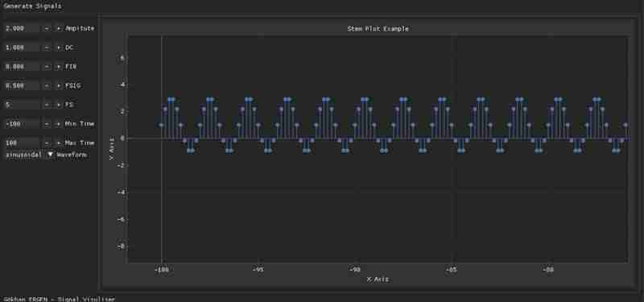Click the plus button beside DC
The image size is (644, 302).
[x=58, y=48]
